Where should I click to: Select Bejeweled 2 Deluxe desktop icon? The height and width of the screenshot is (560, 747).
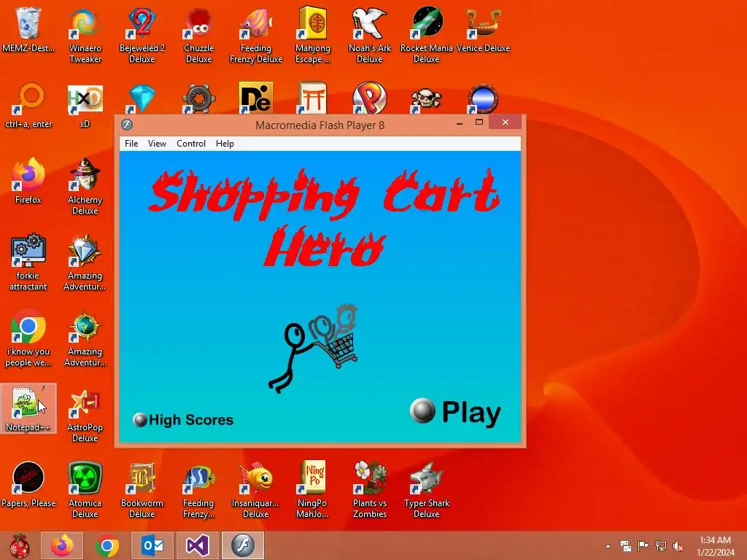[x=142, y=36]
